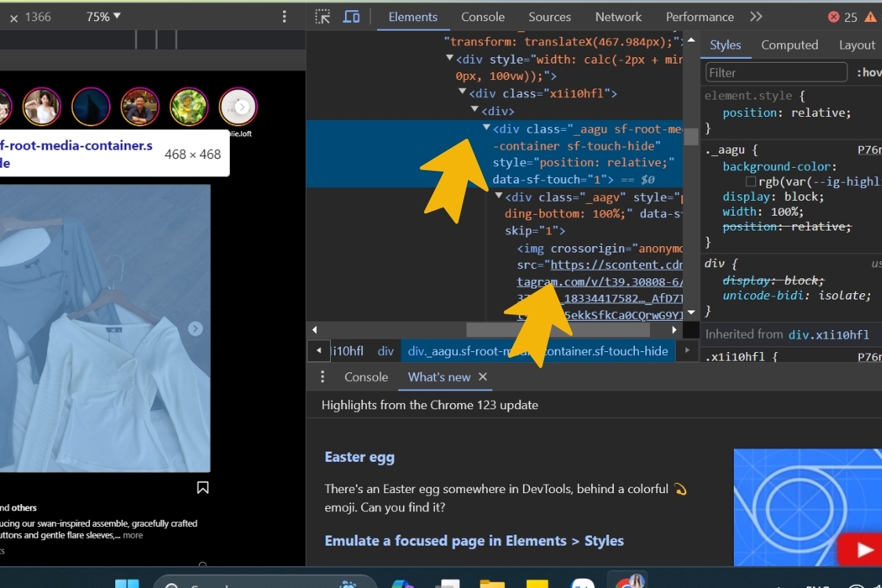The height and width of the screenshot is (588, 882).
Task: Select the What's new drawer tab
Action: (x=439, y=377)
